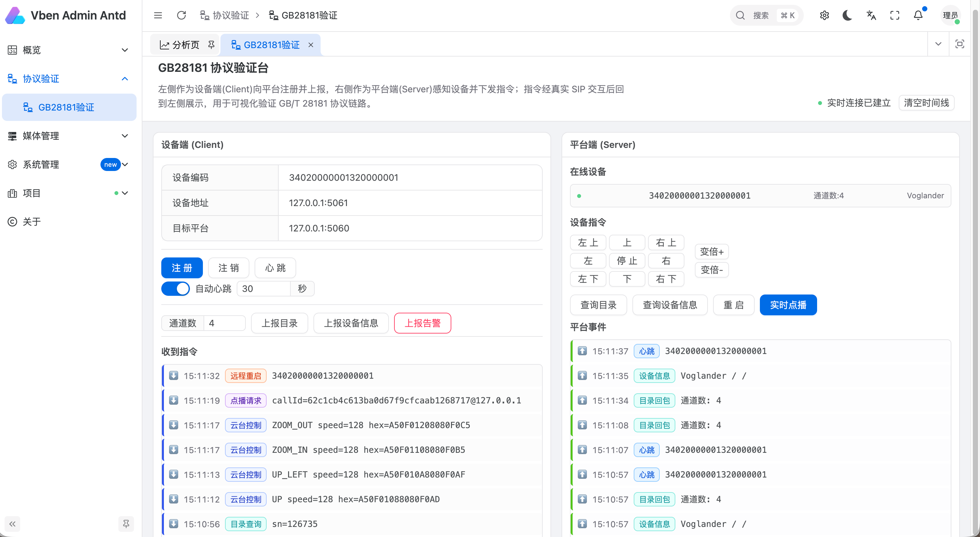The width and height of the screenshot is (980, 537).
Task: Click PTZ 下 button
Action: tap(627, 279)
